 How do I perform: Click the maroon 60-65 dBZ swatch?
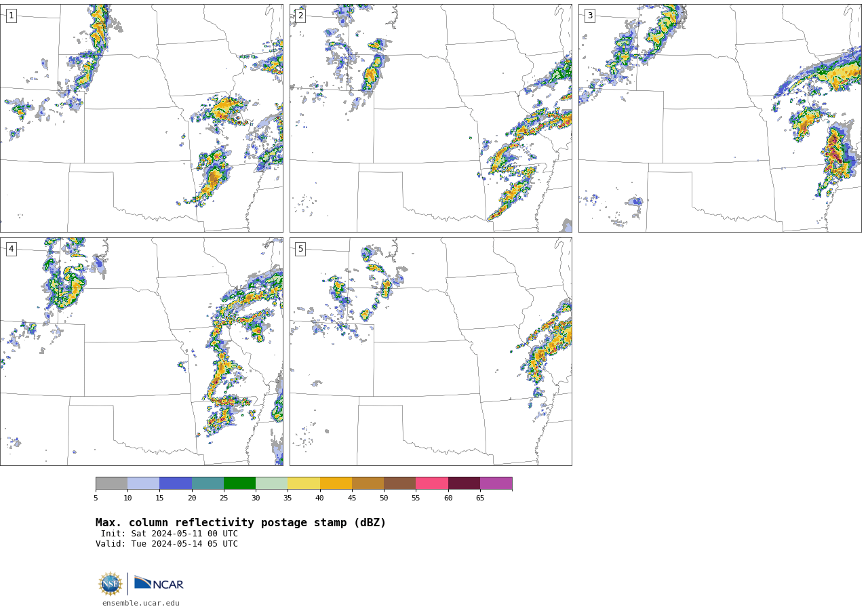pyautogui.click(x=464, y=484)
